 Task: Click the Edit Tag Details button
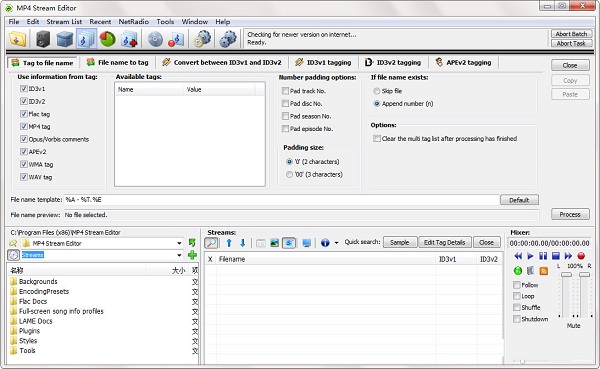pyautogui.click(x=445, y=243)
